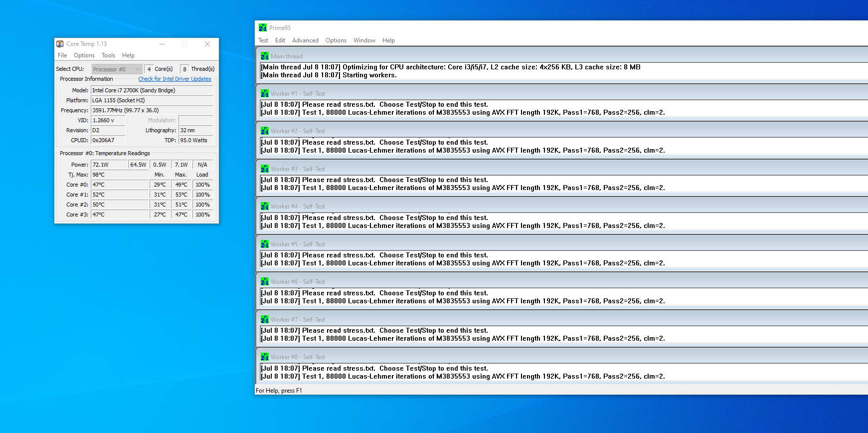This screenshot has height=433, width=868.
Task: Click the thread count field showing 8
Action: tap(184, 69)
